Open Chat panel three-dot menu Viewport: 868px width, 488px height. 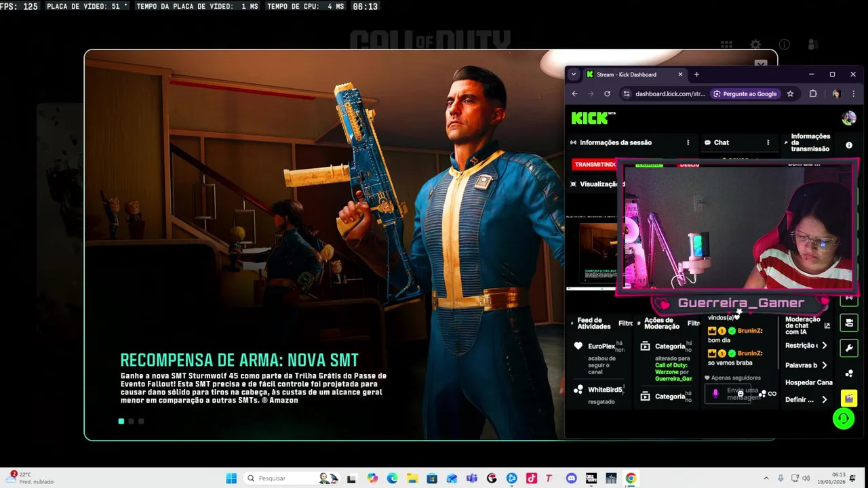click(768, 142)
